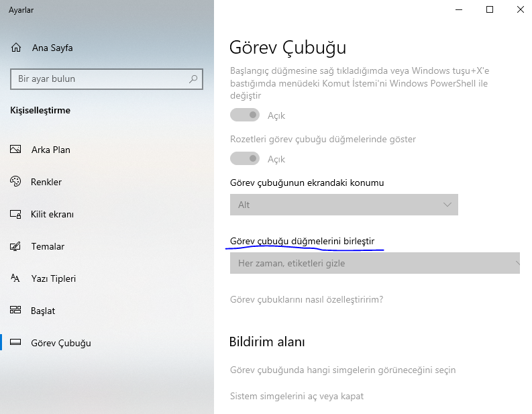Click the Görev Çubuğu taskbar icon
The height and width of the screenshot is (414, 532).
click(15, 342)
